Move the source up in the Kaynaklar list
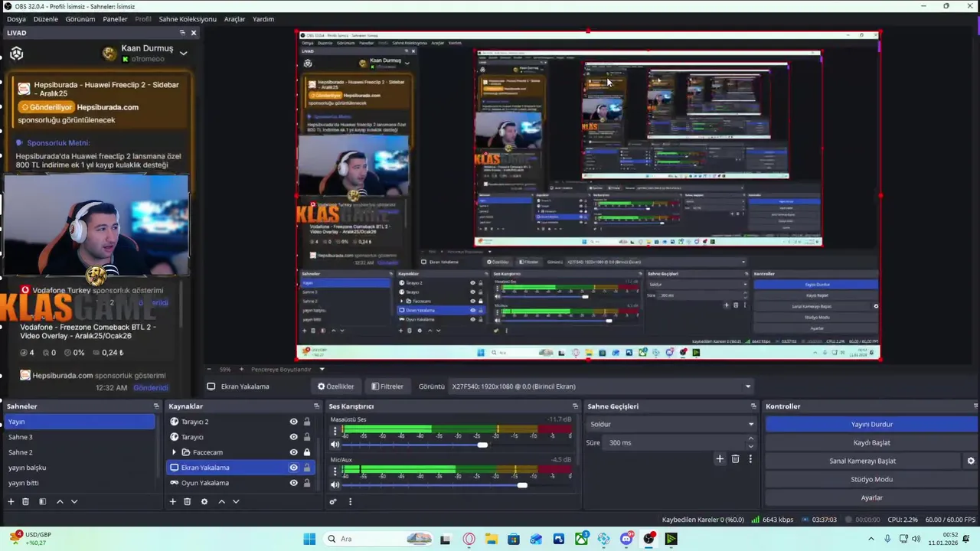This screenshot has width=980, height=551. pos(221,501)
